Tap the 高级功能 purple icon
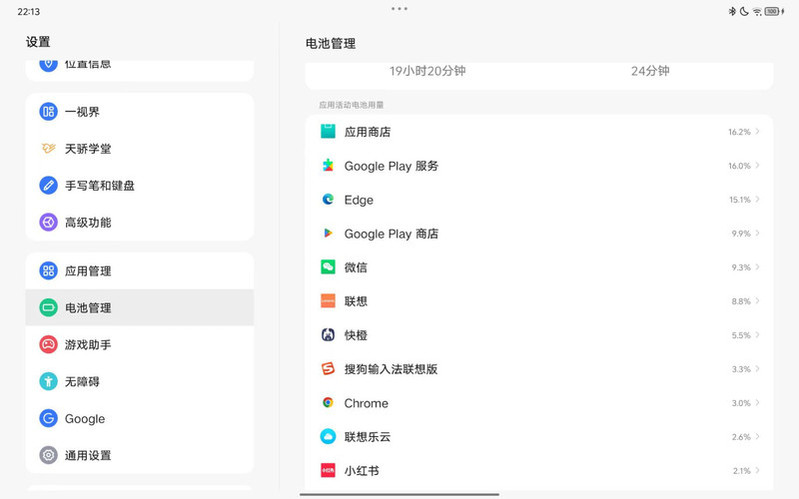 (x=48, y=222)
